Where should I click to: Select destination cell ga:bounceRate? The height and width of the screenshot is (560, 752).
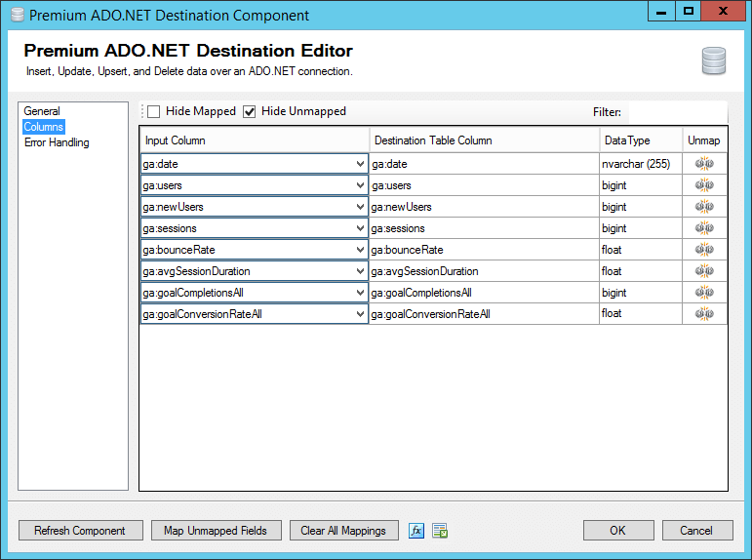[484, 250]
